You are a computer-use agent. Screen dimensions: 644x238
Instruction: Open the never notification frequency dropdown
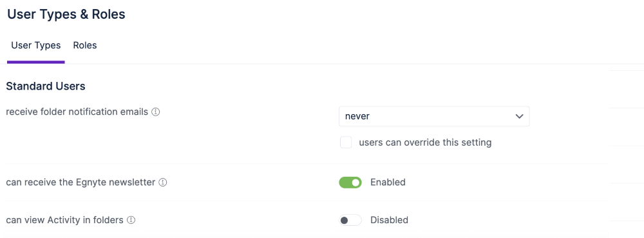pyautogui.click(x=434, y=116)
